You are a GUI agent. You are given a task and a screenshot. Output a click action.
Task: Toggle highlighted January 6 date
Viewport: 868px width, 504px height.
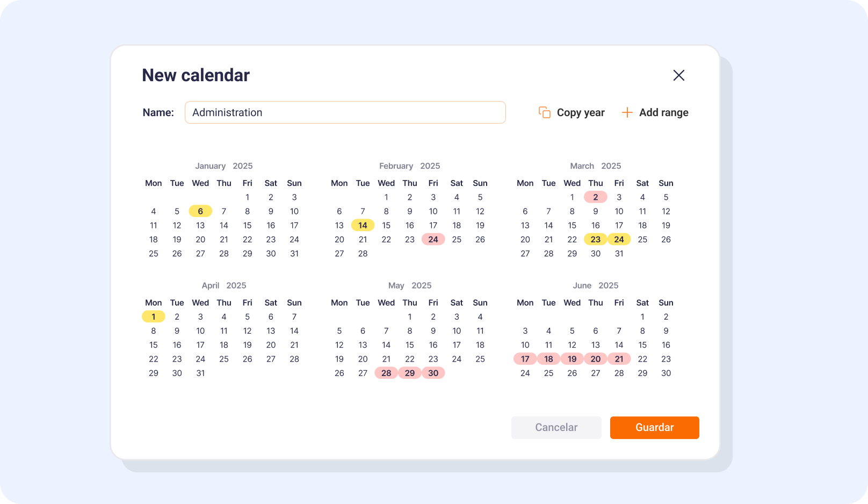(x=200, y=211)
